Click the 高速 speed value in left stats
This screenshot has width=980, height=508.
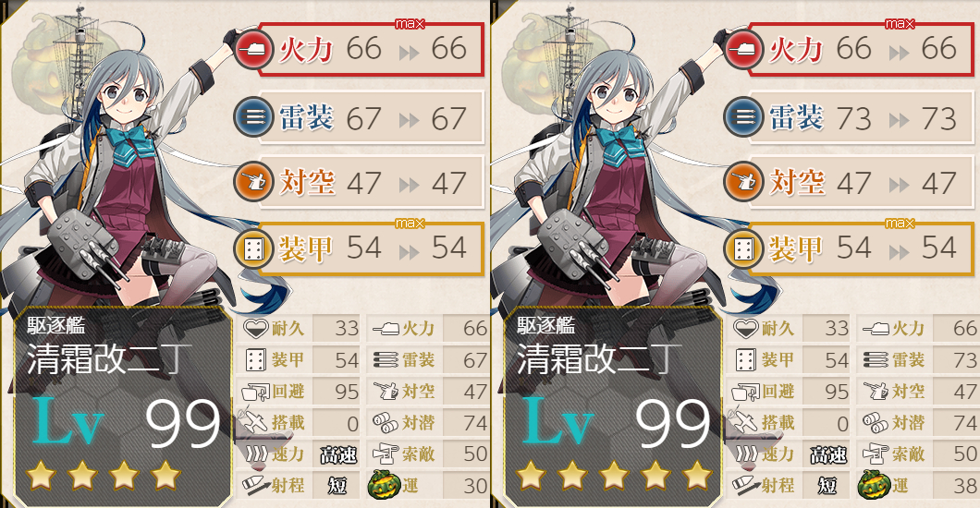(338, 454)
